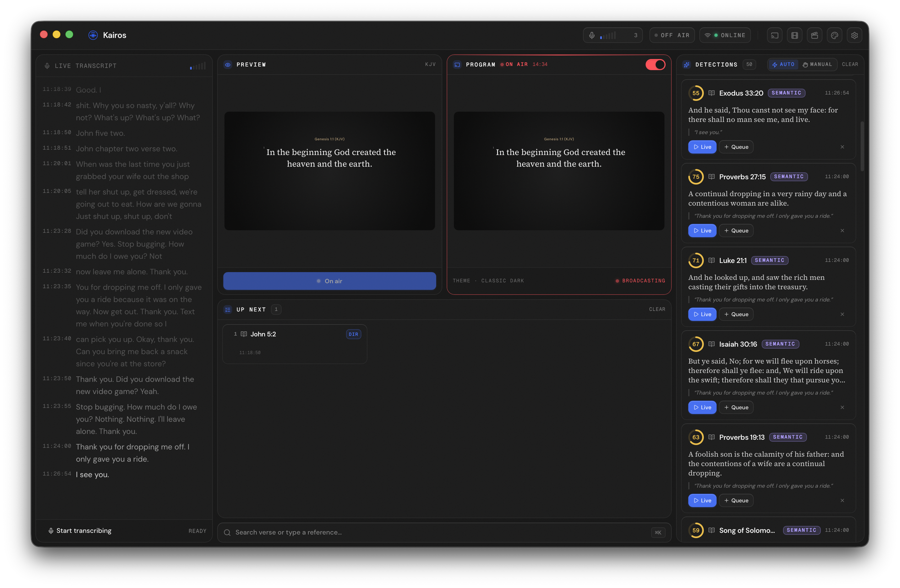This screenshot has width=900, height=588.
Task: Click the Up Next count badge 1
Action: (276, 309)
